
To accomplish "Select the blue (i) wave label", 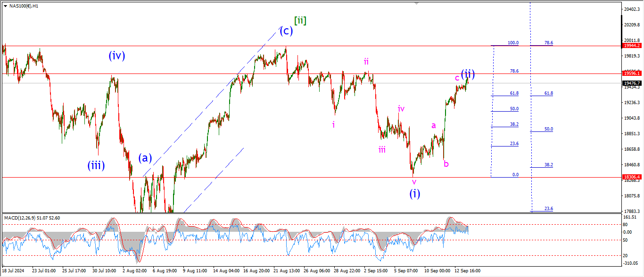I will [x=415, y=193].
